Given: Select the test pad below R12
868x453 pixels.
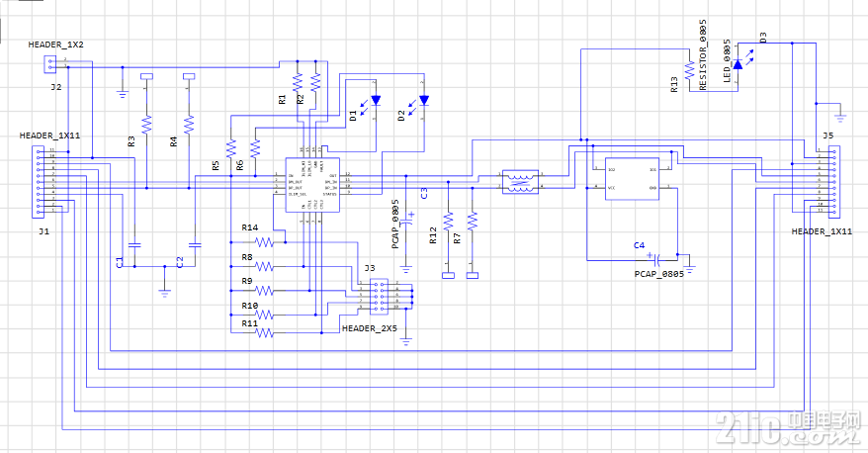Looking at the screenshot, I should tap(448, 275).
